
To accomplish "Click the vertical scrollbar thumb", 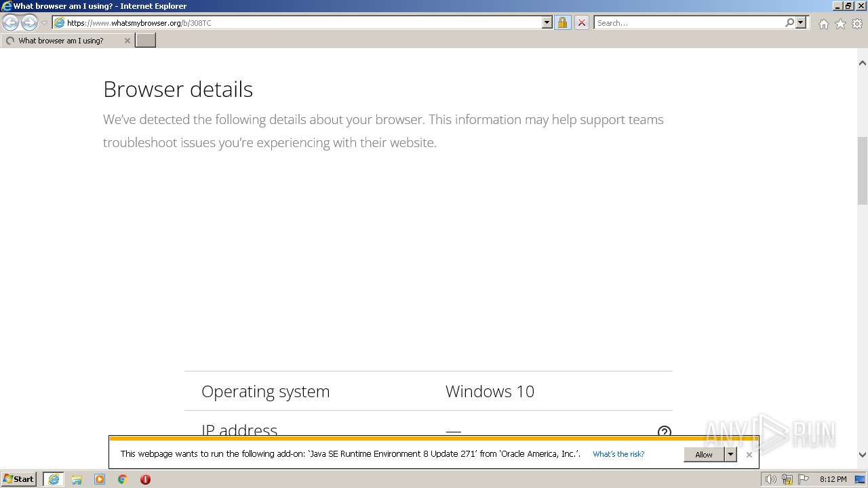I will point(863,170).
